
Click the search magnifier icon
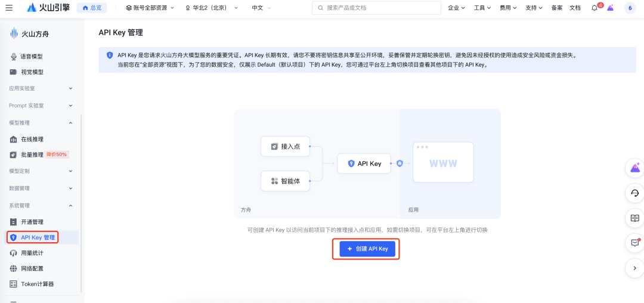tap(321, 8)
